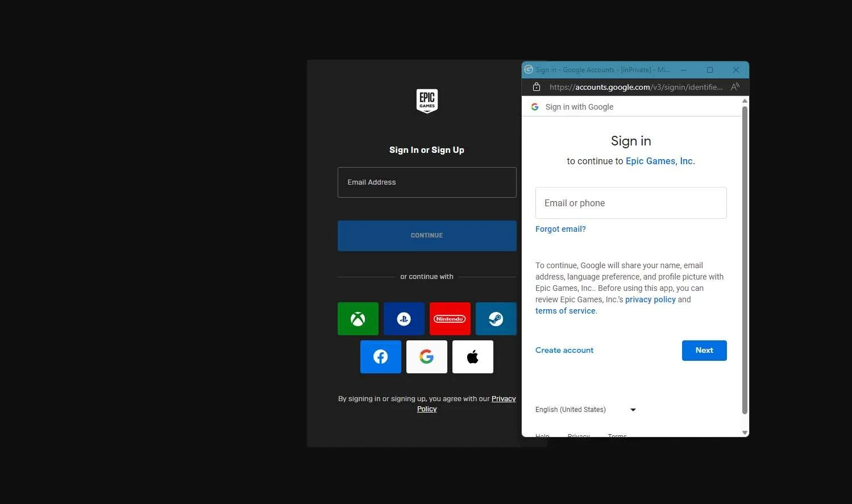Screen dimensions: 852x504
Task: Click the Google logo beside Sign in with Google
Action: pyautogui.click(x=534, y=107)
